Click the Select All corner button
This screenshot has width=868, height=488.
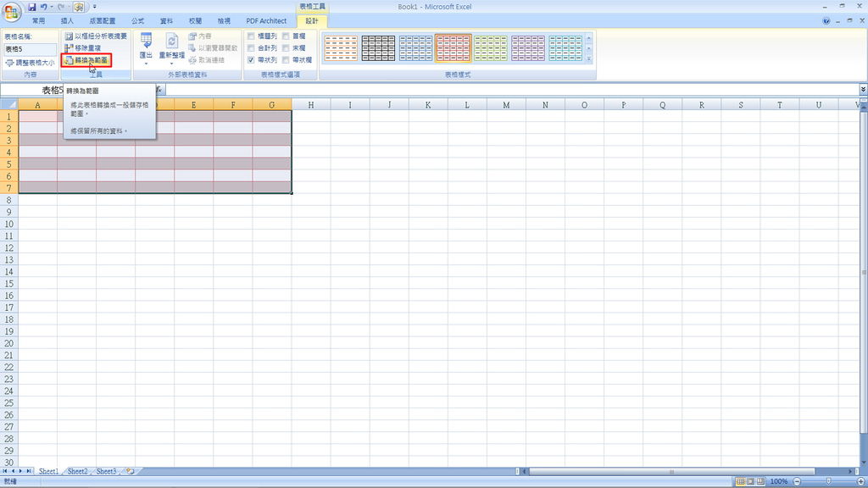(8, 104)
